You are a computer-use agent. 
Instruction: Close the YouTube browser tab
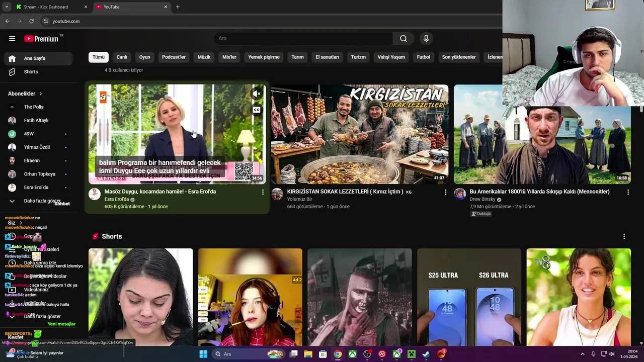(x=166, y=7)
